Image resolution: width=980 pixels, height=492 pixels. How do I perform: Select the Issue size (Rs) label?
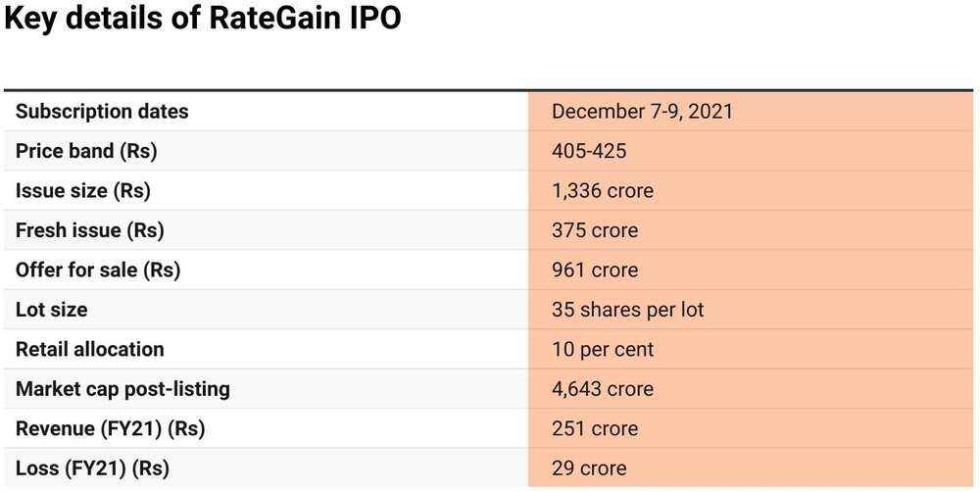(83, 191)
